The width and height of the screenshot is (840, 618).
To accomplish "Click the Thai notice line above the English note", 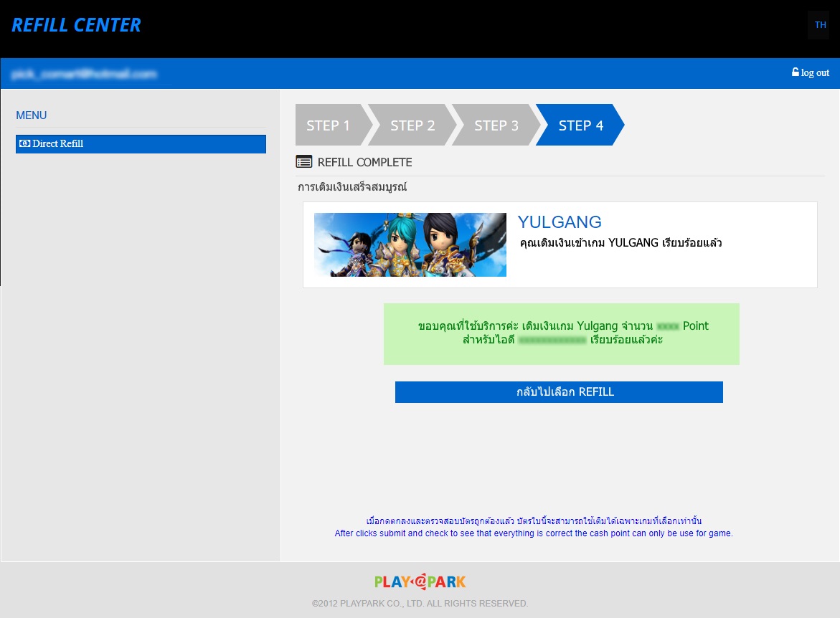I will click(x=534, y=520).
